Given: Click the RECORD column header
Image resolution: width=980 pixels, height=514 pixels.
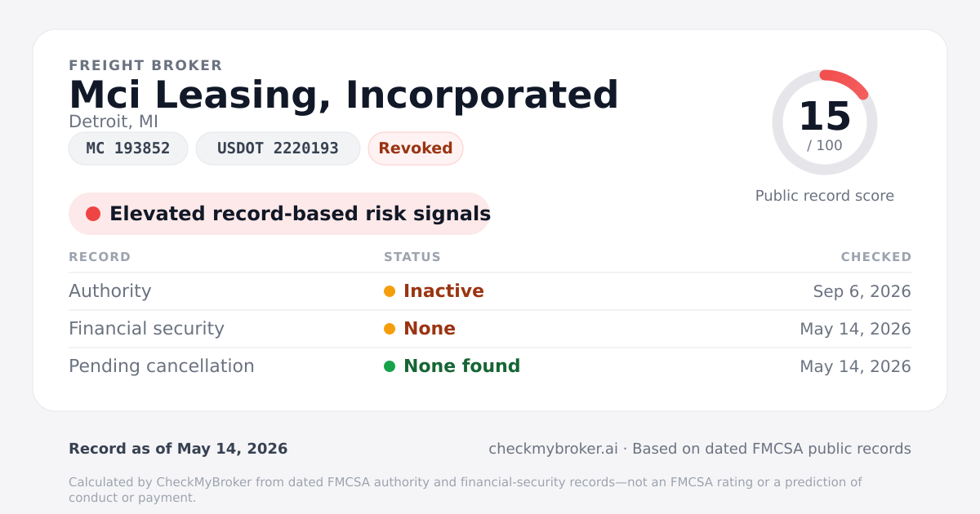Looking at the screenshot, I should [x=100, y=257].
